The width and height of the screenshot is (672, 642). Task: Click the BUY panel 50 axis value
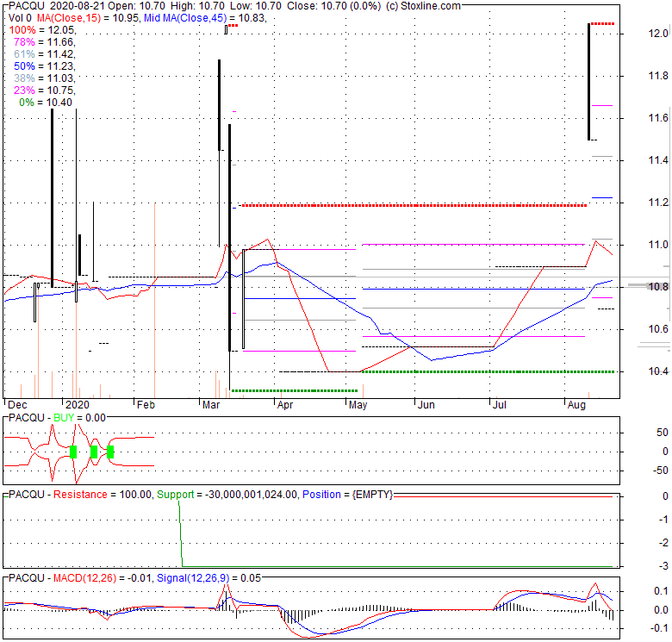pos(663,433)
